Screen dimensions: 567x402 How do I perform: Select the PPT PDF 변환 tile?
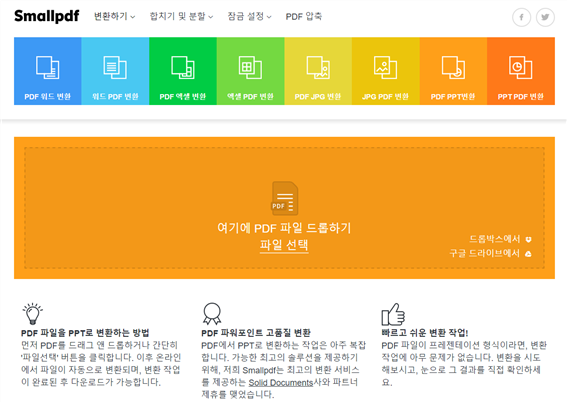pos(521,71)
